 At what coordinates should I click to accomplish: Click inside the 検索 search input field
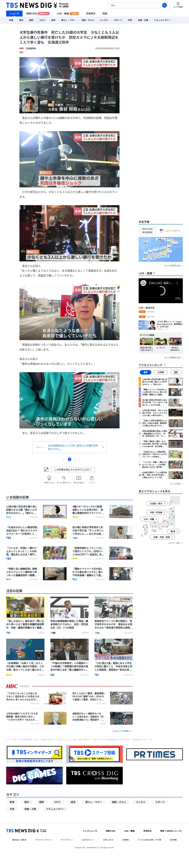point(135,5)
